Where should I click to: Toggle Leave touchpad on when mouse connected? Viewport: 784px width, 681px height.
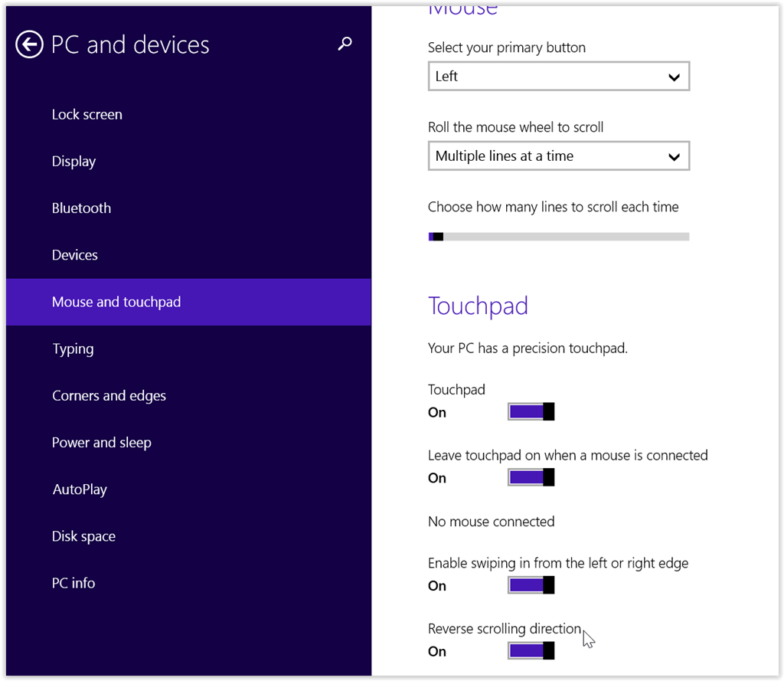(x=531, y=477)
